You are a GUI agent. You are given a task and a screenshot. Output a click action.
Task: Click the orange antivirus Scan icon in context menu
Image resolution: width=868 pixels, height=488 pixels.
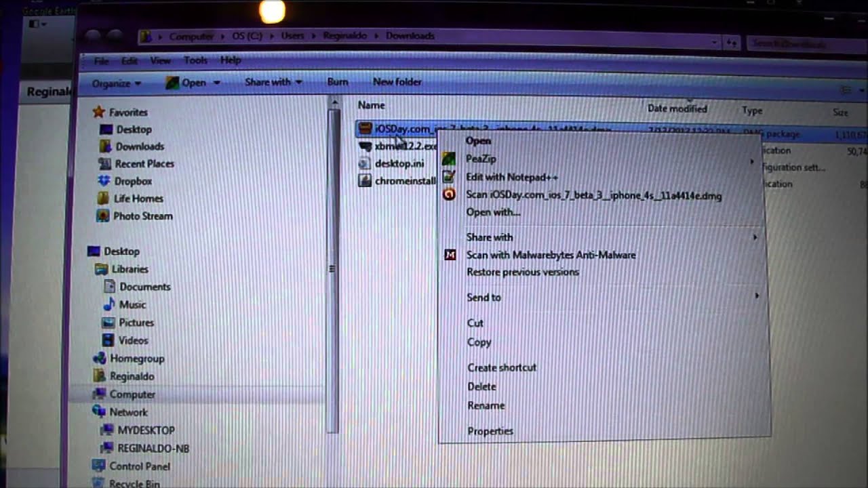click(x=449, y=195)
